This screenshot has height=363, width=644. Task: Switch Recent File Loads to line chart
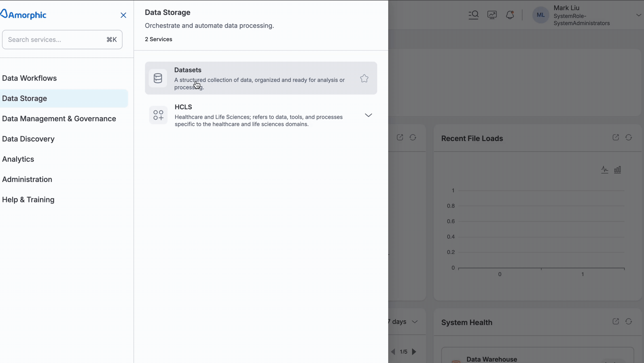pos(604,170)
